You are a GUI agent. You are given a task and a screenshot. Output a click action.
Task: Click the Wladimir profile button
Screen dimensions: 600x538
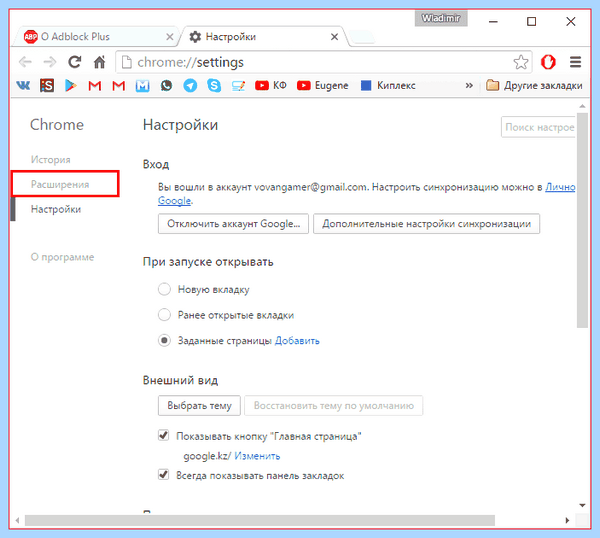point(441,18)
